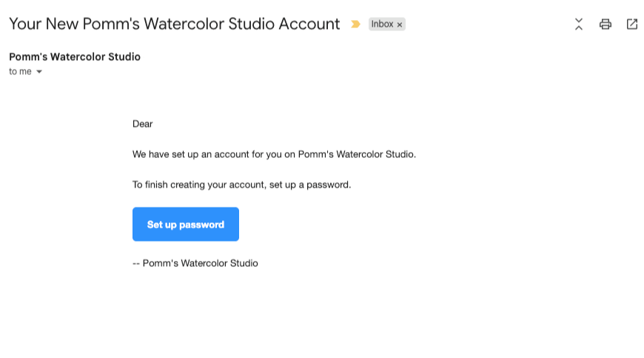644x358 pixels.
Task: Click the Print all icon
Action: tap(606, 24)
